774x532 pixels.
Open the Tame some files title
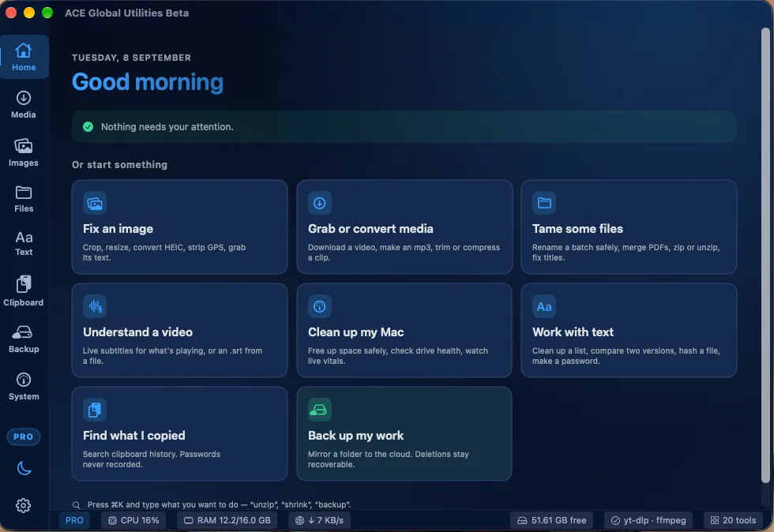pyautogui.click(x=577, y=229)
